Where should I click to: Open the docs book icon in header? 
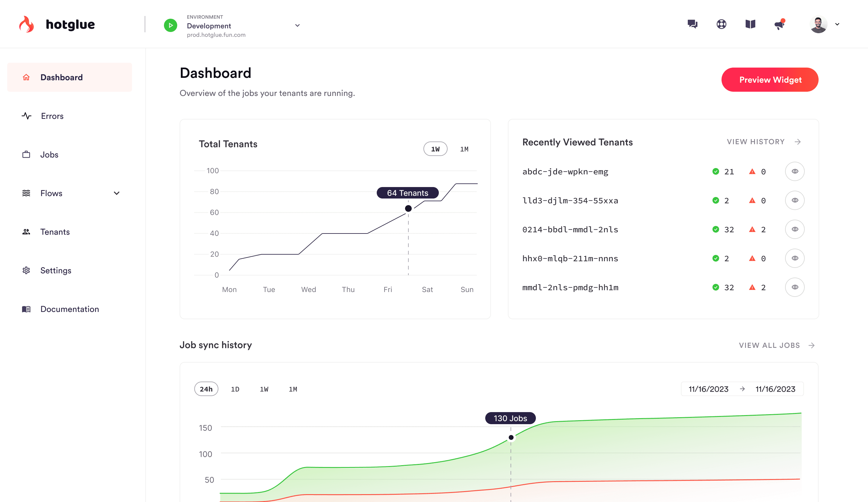pyautogui.click(x=750, y=24)
